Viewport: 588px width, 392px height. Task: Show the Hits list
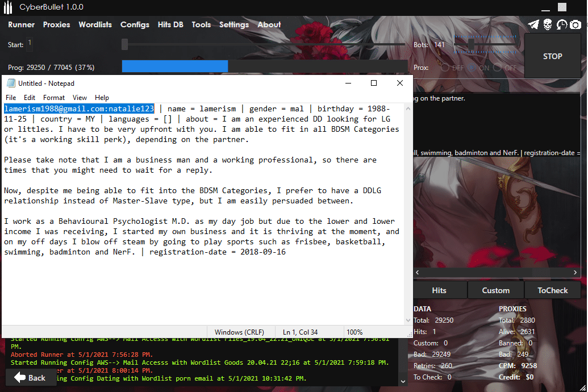439,290
